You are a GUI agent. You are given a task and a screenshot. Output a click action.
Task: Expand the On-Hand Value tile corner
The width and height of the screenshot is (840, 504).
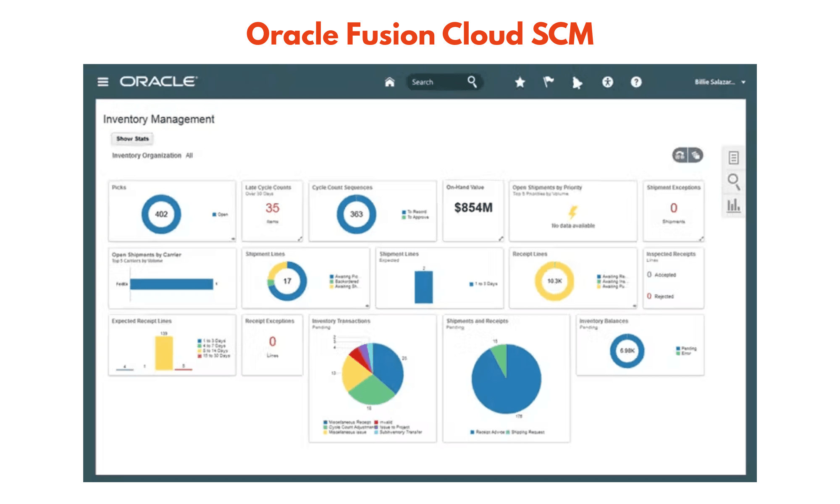click(x=501, y=239)
